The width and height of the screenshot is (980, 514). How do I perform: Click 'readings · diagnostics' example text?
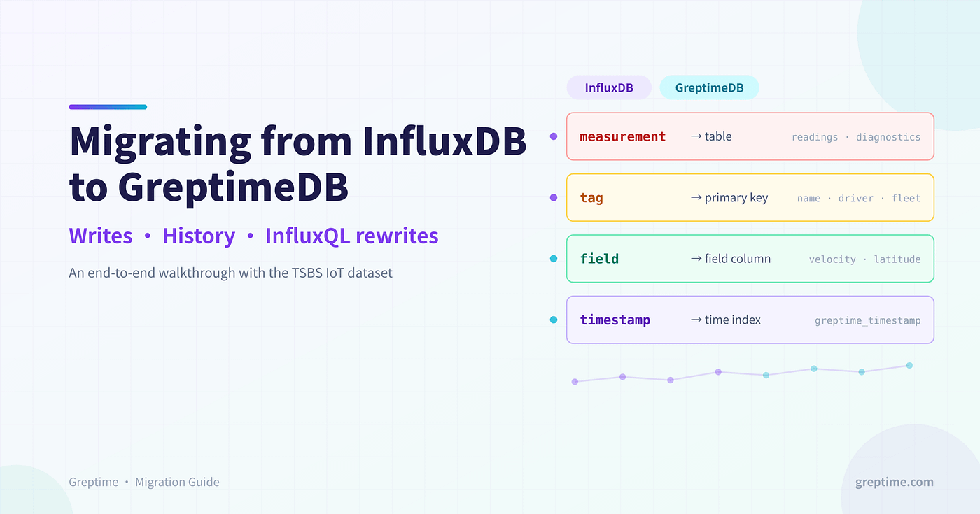pos(856,137)
